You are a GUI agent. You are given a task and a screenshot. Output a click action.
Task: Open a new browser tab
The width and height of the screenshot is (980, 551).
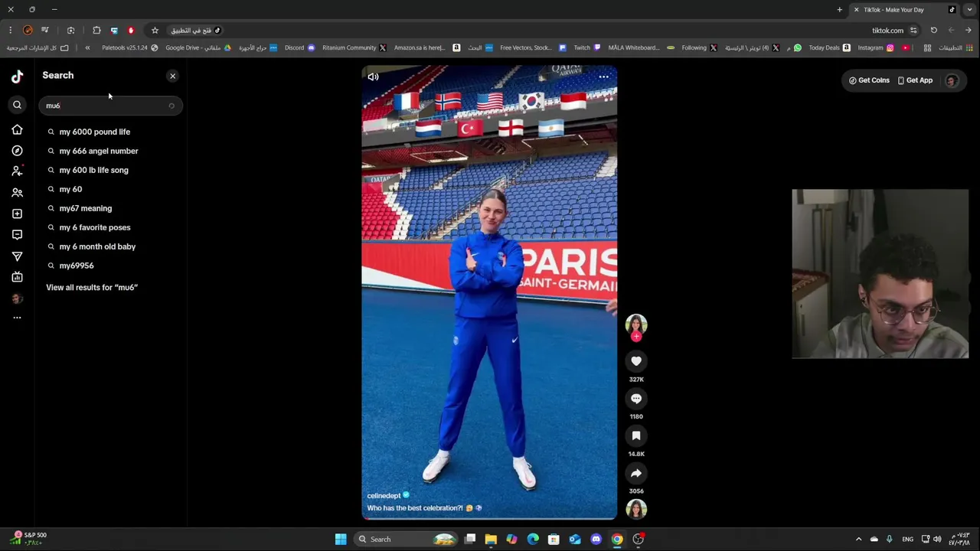tap(839, 10)
